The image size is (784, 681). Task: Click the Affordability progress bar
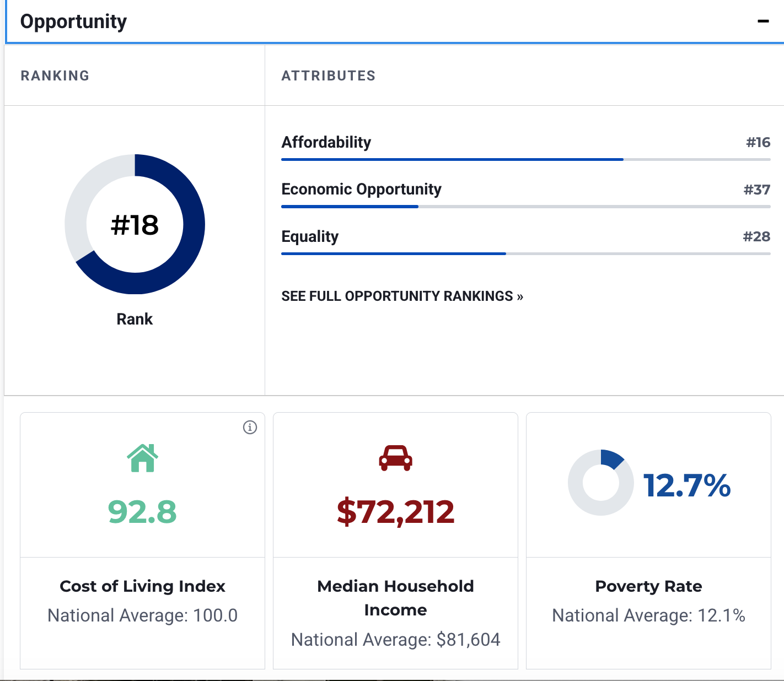coord(526,159)
